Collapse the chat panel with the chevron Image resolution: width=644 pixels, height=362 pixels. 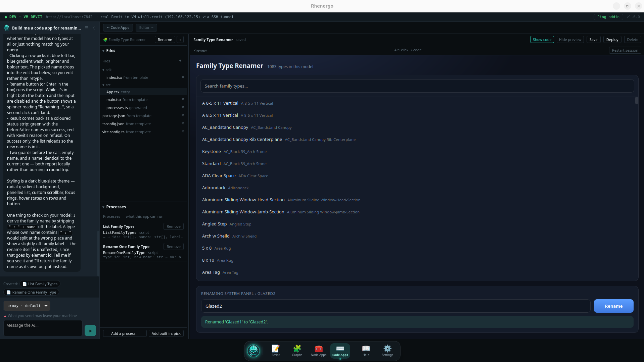94,28
